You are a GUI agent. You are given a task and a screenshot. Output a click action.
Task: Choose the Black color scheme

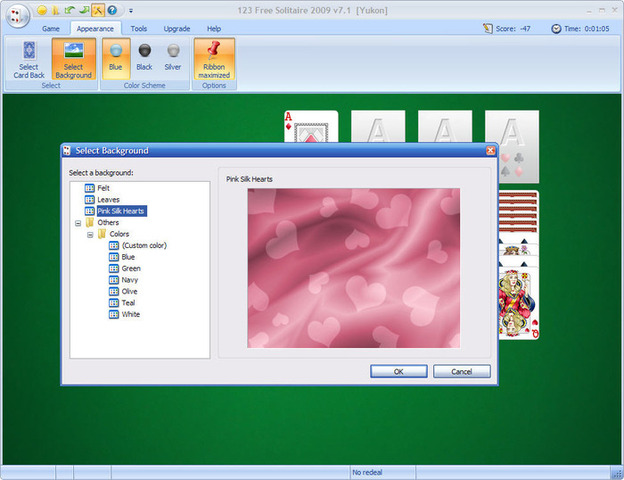coord(144,59)
